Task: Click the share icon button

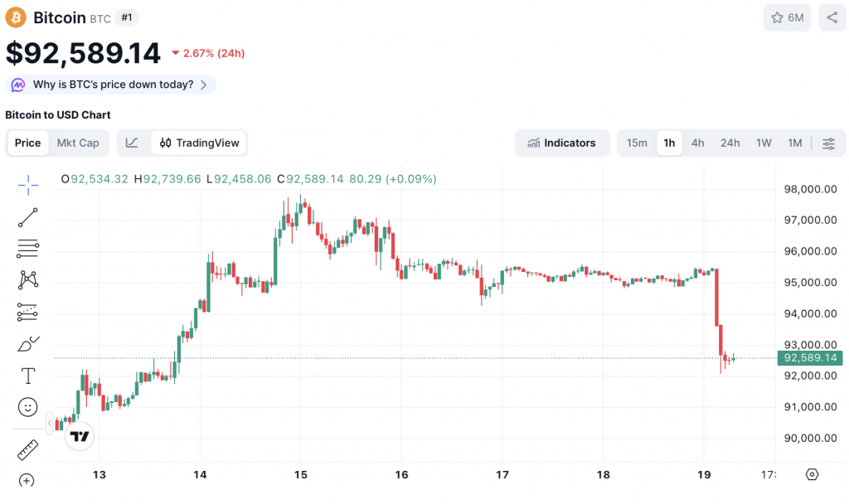Action: pos(832,17)
